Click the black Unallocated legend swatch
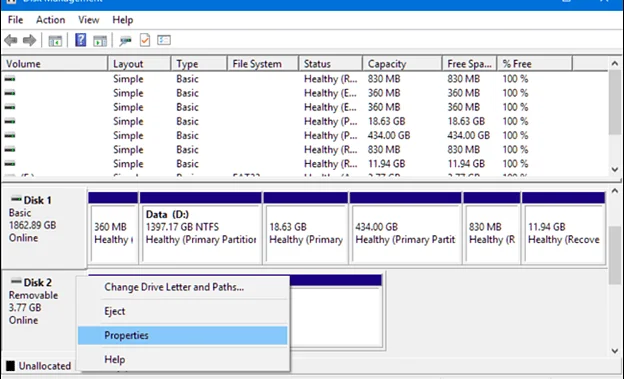The height and width of the screenshot is (379, 624). coord(11,365)
